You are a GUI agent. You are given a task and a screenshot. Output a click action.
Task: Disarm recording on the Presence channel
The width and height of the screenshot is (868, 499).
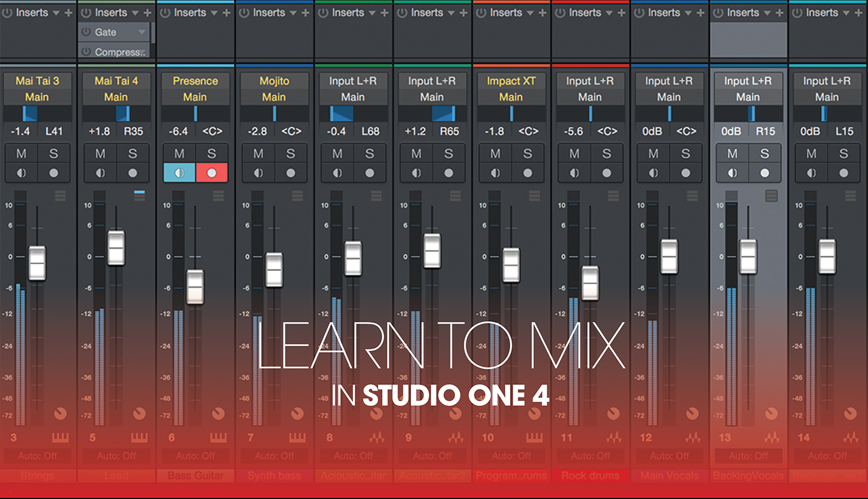[211, 173]
